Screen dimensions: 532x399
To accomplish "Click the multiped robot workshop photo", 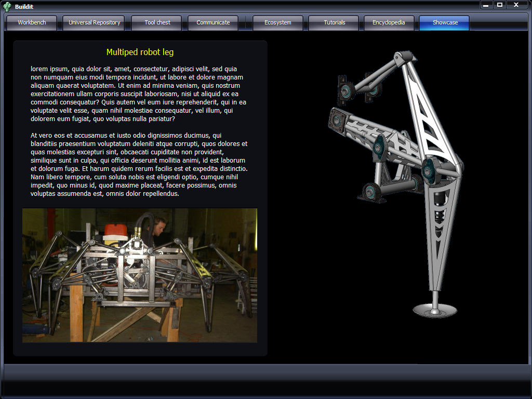I will tap(139, 275).
